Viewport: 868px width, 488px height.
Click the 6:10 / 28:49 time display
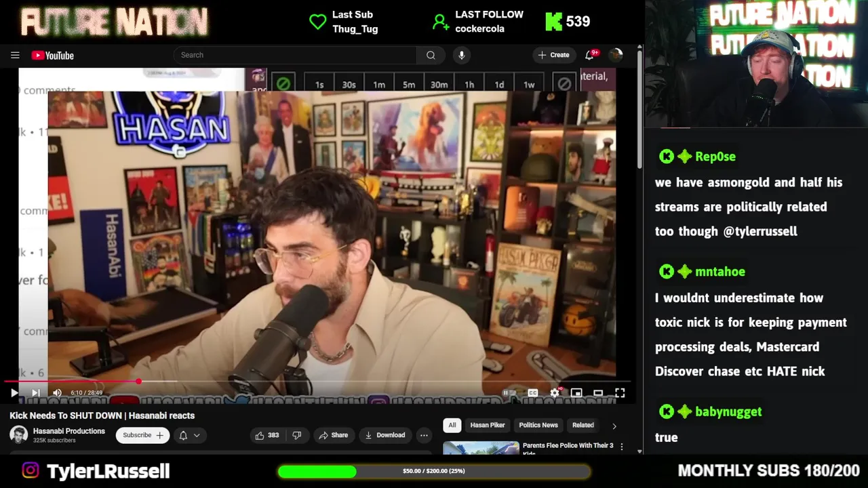[x=86, y=392]
